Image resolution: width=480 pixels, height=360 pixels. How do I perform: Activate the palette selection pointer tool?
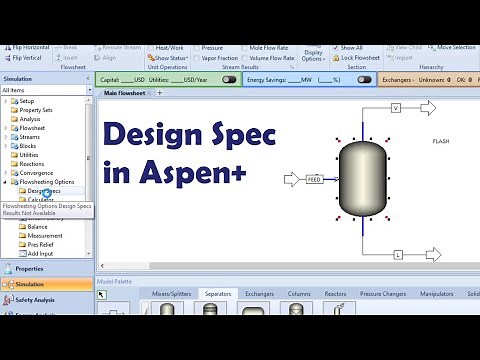coord(102,295)
